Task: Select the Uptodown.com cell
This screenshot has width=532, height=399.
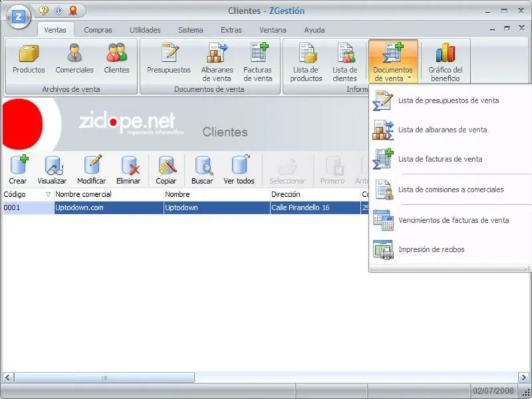Action: coord(108,207)
